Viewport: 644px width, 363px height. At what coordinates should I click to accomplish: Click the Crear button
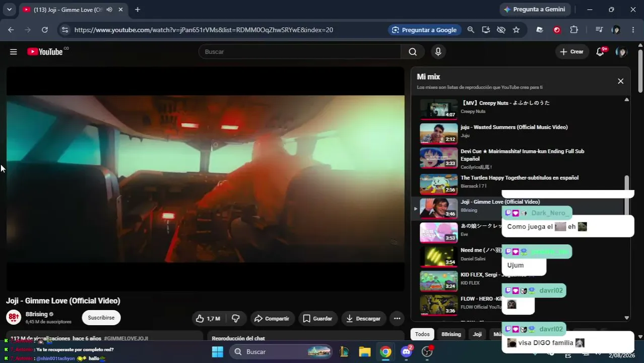(x=571, y=52)
